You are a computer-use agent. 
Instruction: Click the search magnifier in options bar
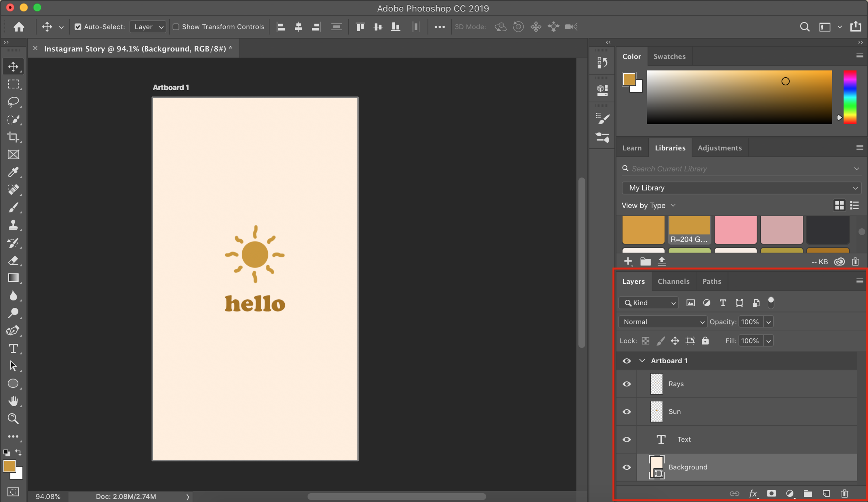(x=804, y=27)
